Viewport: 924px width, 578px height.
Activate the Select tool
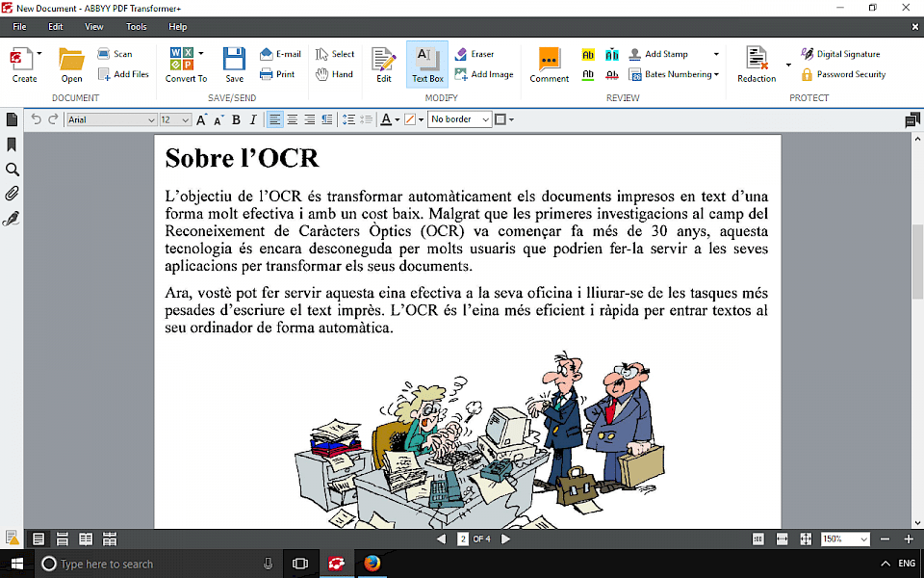coord(335,54)
